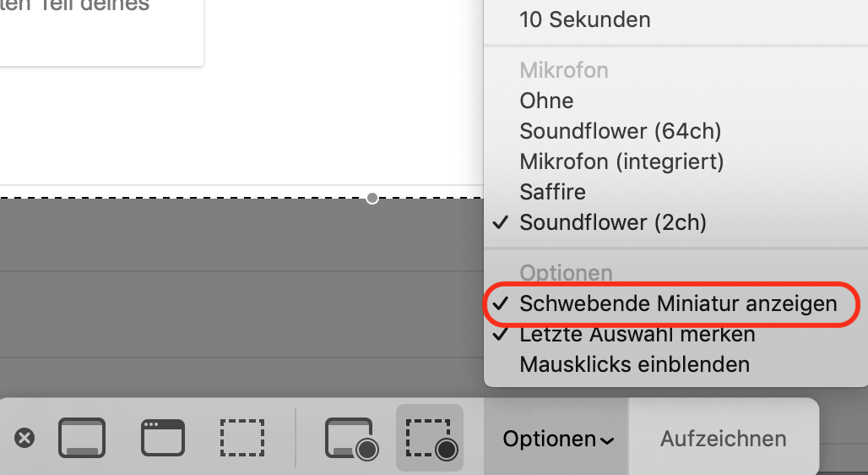The width and height of the screenshot is (868, 475).
Task: Select the record entire screen icon
Action: 351,439
